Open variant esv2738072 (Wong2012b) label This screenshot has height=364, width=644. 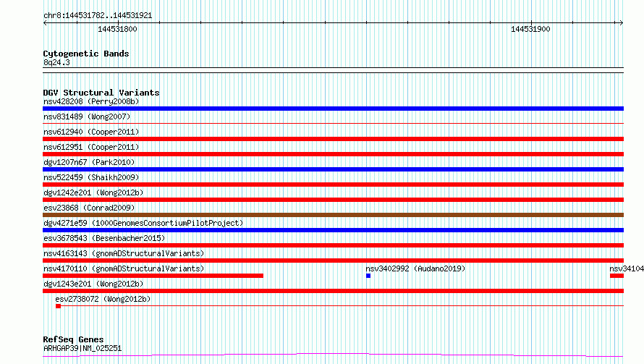(x=103, y=299)
